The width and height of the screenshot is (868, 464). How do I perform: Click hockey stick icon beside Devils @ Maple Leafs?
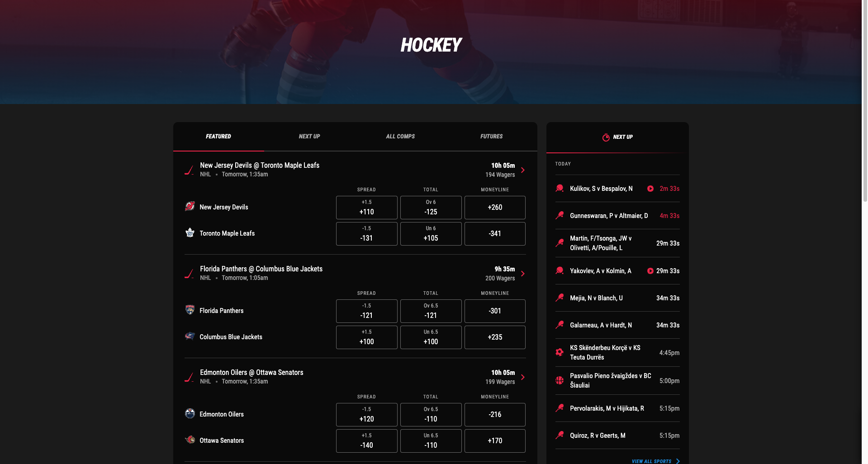189,170
